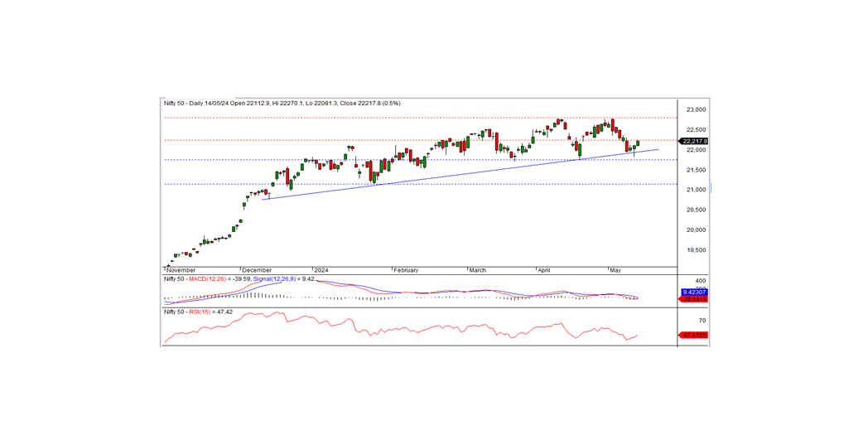Screen dimensions: 868x440
Task: Click the 19,500 price axis label
Action: point(695,250)
